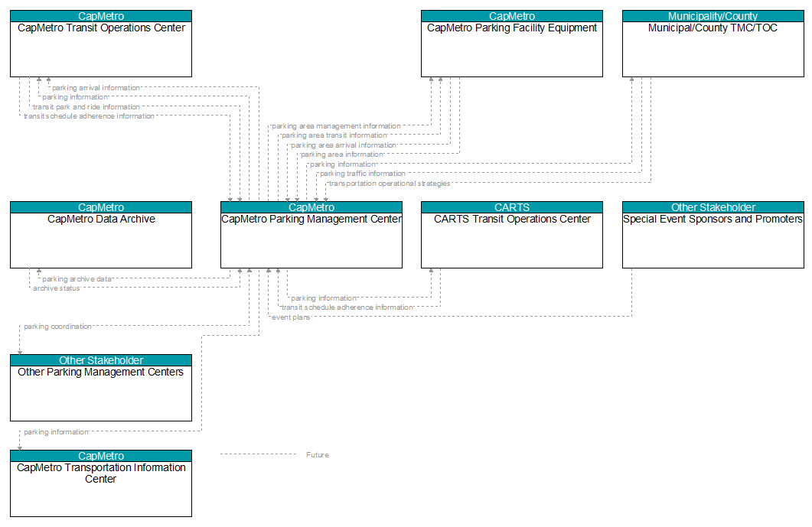812x527 pixels.
Task: Click Other Stakeholder header above Other Parking Management
Action: tap(101, 360)
